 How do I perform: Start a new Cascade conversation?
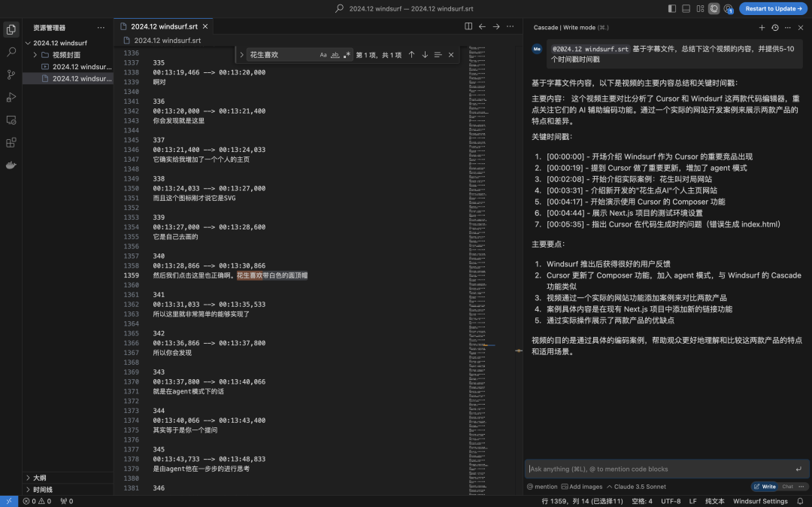pyautogui.click(x=762, y=28)
